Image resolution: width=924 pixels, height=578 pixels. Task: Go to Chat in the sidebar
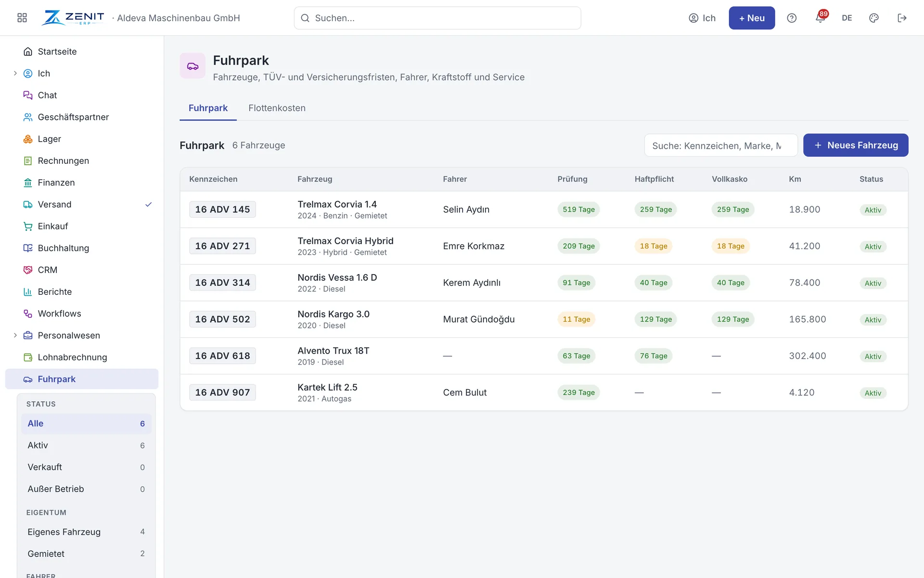click(x=82, y=95)
